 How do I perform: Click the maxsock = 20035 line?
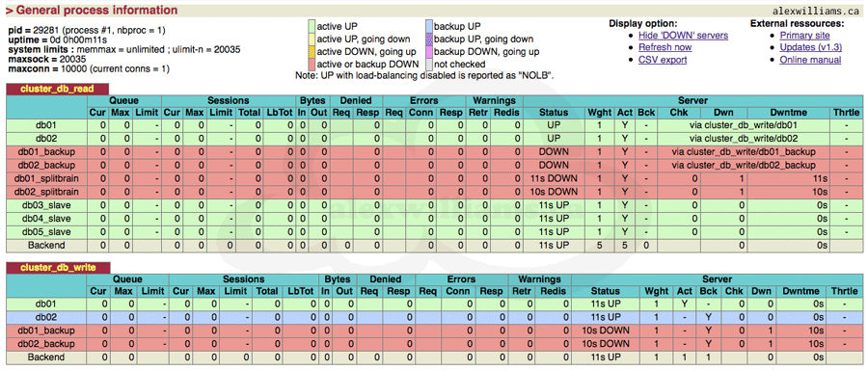47,59
